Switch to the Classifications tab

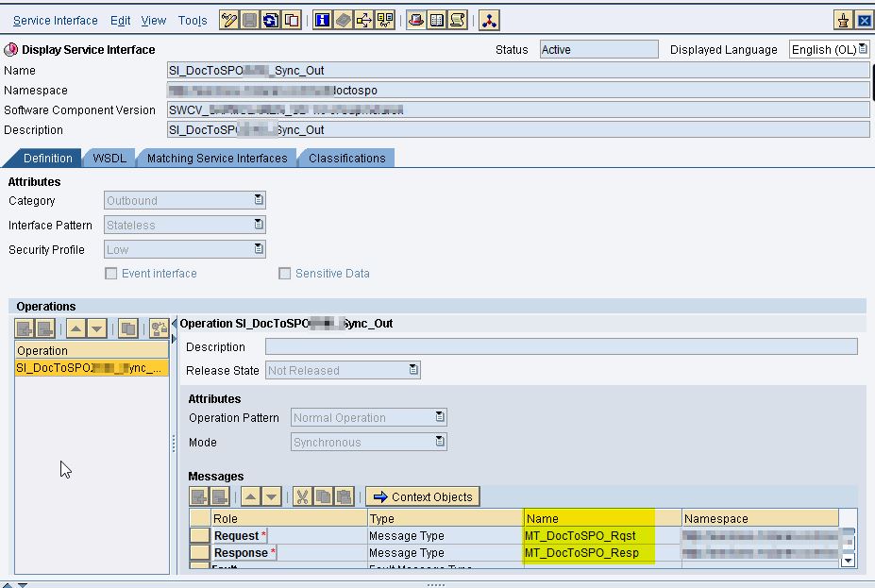click(346, 158)
